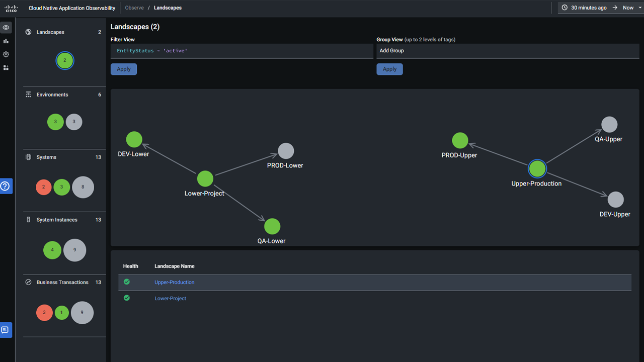Viewport: 644px width, 362px height.
Task: Select the gray unknown System Instances counter
Action: 74,250
